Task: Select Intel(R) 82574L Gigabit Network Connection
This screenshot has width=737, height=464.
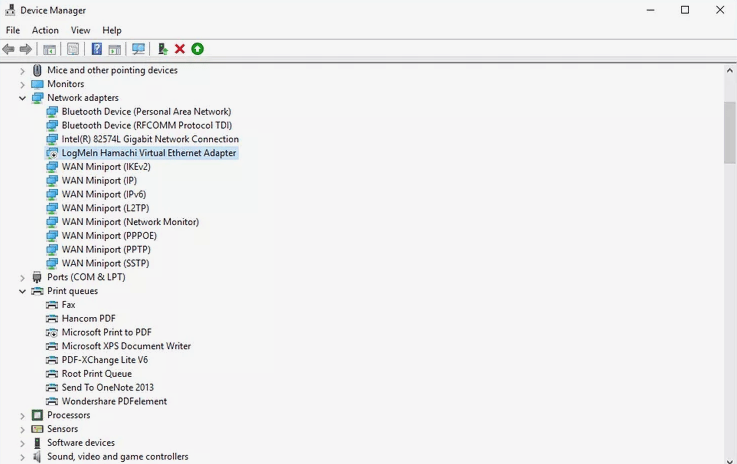Action: [x=150, y=139]
